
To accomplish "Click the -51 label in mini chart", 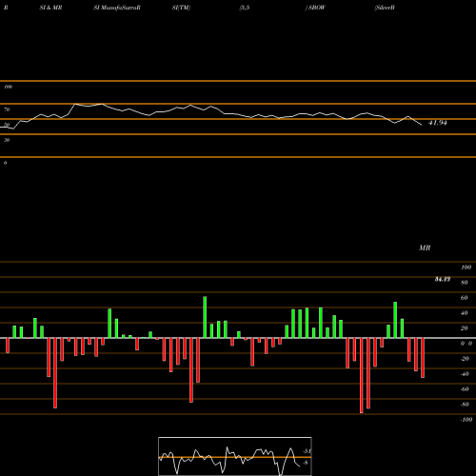I will tap(307, 451).
